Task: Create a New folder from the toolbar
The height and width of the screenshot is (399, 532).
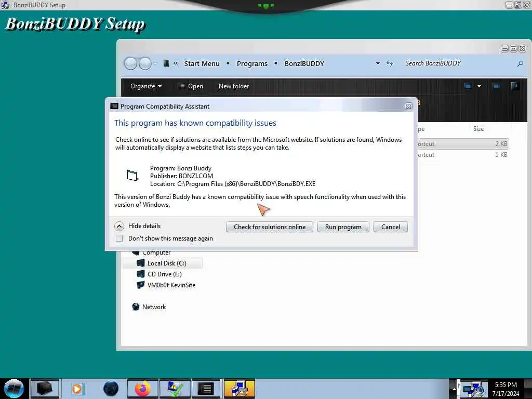Action: [234, 86]
